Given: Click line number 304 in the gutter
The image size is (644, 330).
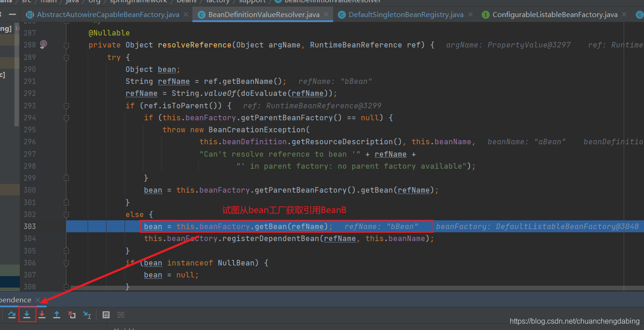Looking at the screenshot, I should (30, 238).
